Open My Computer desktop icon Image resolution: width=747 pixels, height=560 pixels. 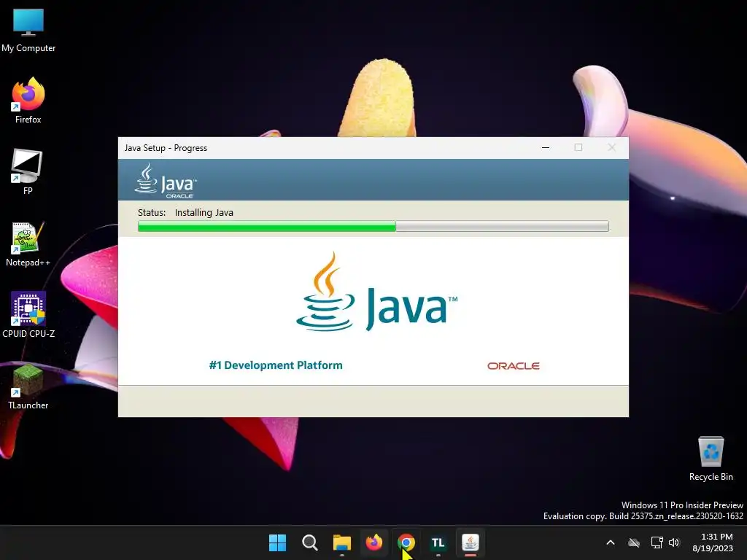tap(28, 31)
